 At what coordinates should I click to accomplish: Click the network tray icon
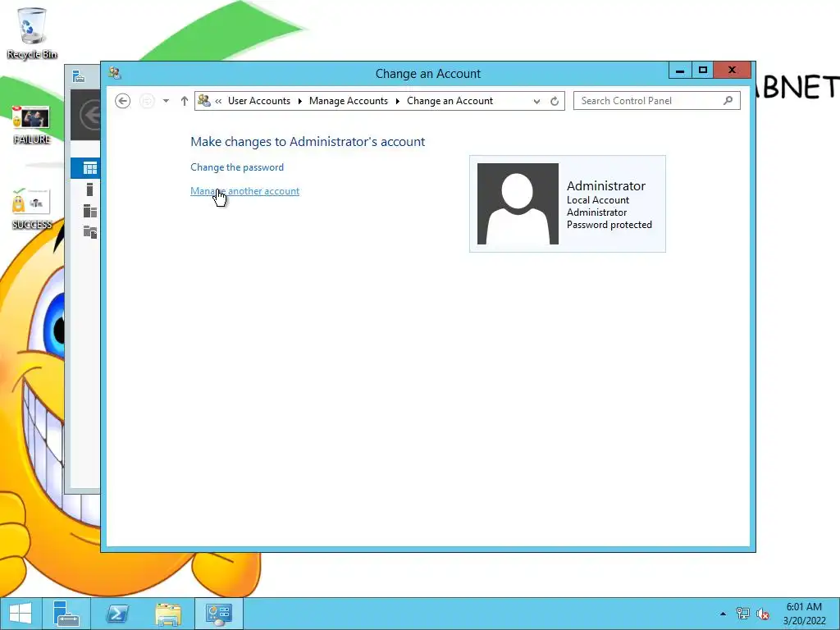[743, 614]
